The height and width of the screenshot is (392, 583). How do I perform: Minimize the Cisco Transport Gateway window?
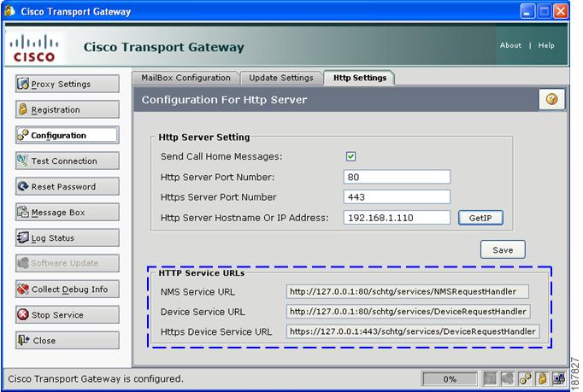point(527,11)
